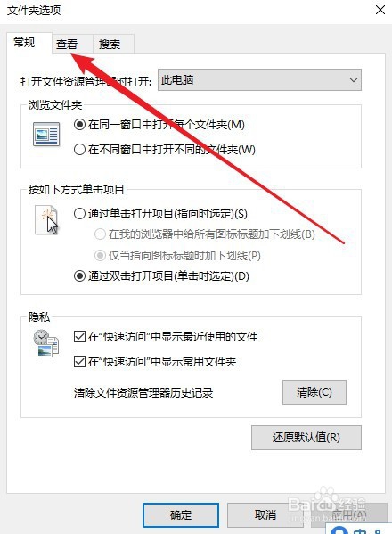Click the 清除(C) button
This screenshot has height=534, width=392.
(314, 392)
